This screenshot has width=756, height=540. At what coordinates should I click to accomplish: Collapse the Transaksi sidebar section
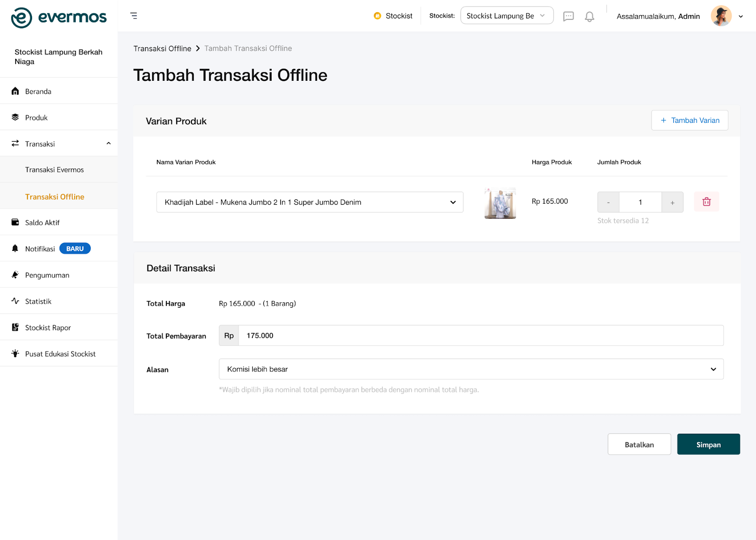108,143
